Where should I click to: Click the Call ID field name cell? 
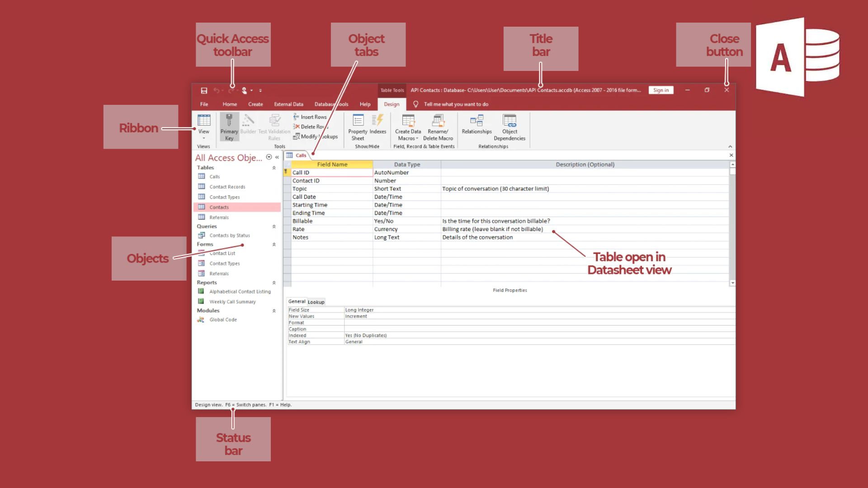click(x=332, y=173)
